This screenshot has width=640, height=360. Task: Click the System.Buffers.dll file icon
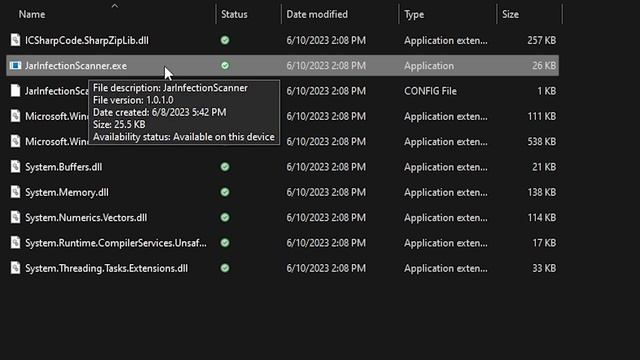15,167
